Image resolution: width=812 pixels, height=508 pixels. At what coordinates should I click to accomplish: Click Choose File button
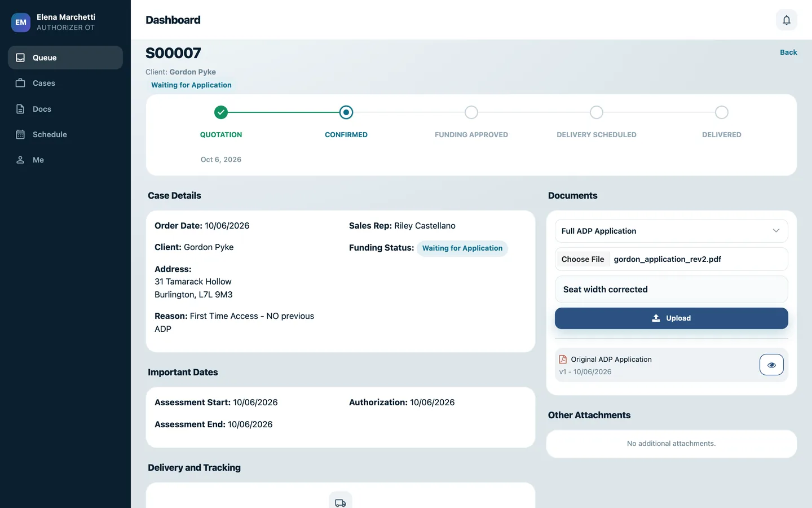[x=582, y=259]
